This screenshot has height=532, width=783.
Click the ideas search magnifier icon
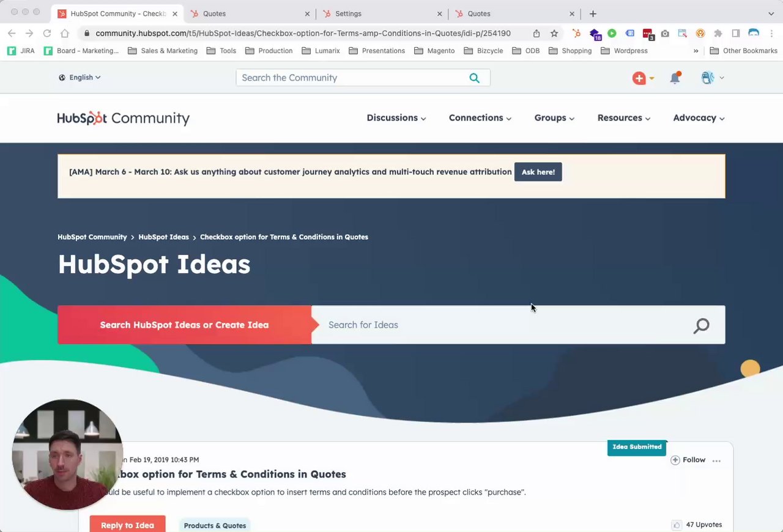tap(701, 325)
